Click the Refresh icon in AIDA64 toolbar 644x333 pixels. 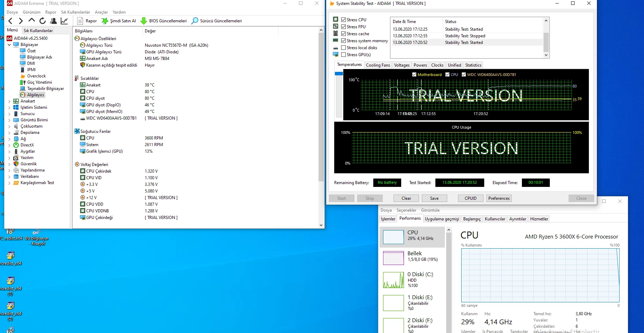[43, 21]
